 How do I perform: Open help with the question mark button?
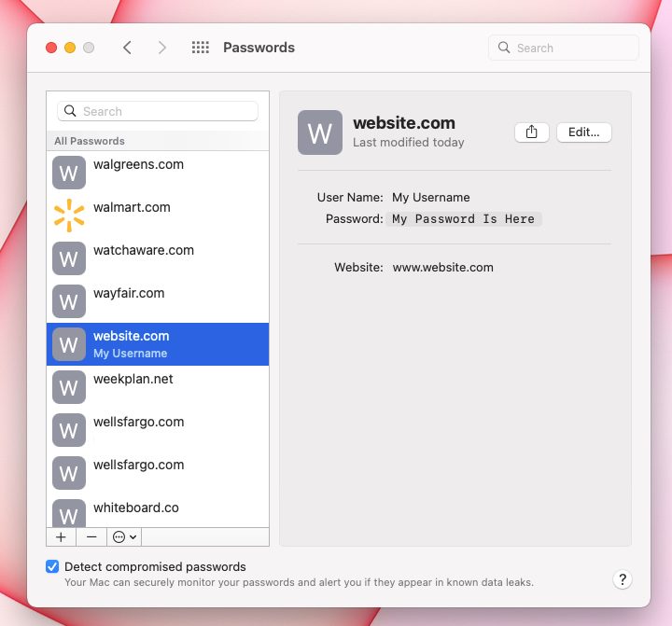[623, 579]
